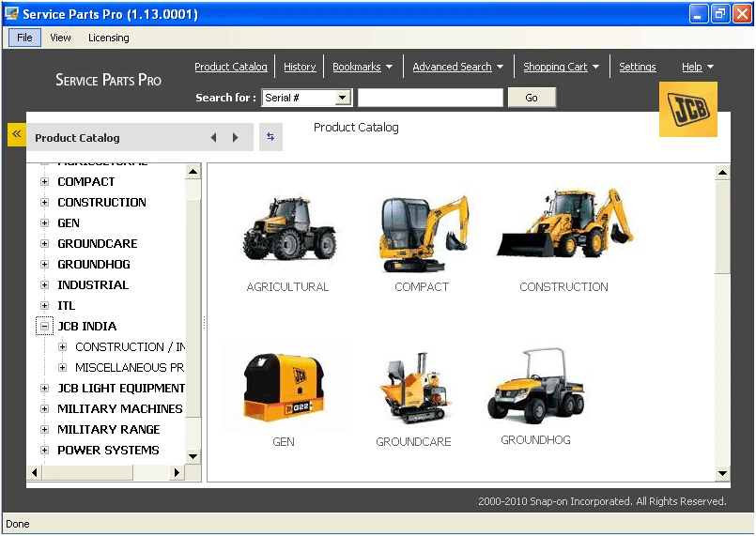Open the File menu
This screenshot has width=756, height=536.
(24, 38)
